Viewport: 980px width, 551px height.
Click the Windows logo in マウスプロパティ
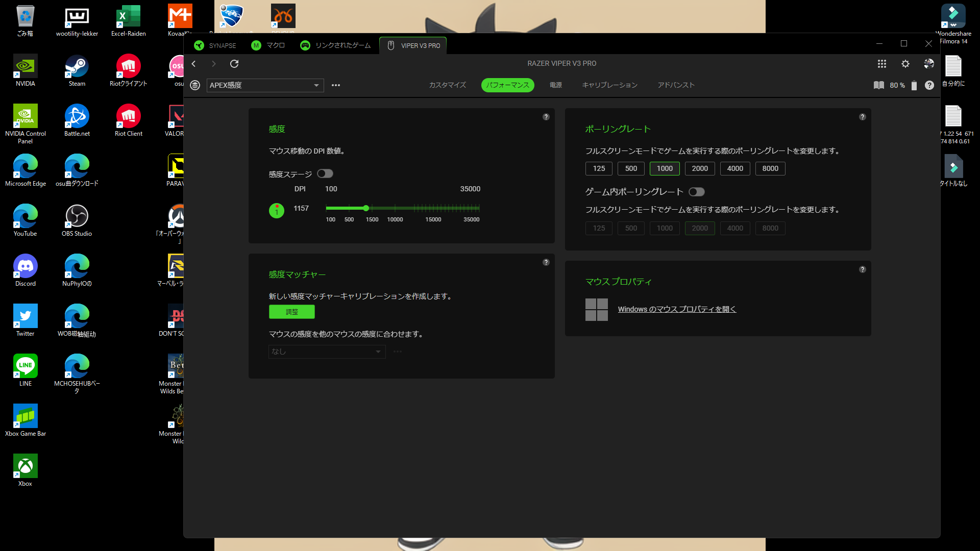tap(597, 310)
